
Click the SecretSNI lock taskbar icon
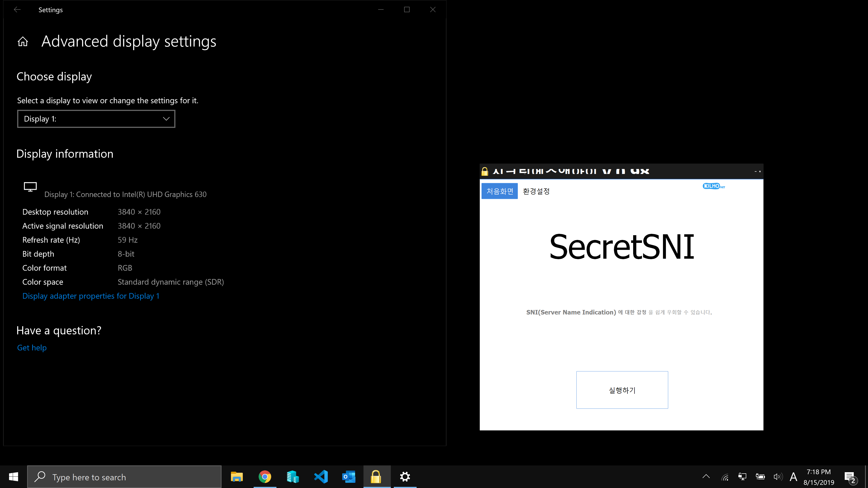[376, 477]
